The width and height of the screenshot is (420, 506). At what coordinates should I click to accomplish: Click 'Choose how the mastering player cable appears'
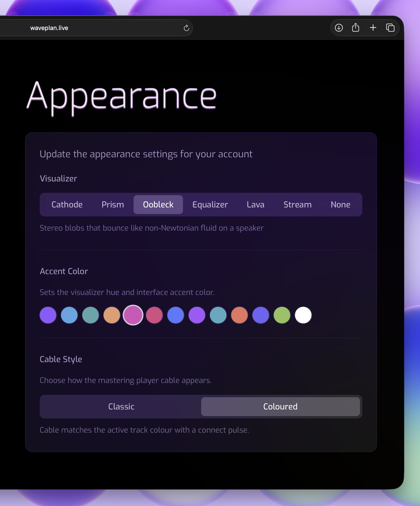pyautogui.click(x=126, y=380)
